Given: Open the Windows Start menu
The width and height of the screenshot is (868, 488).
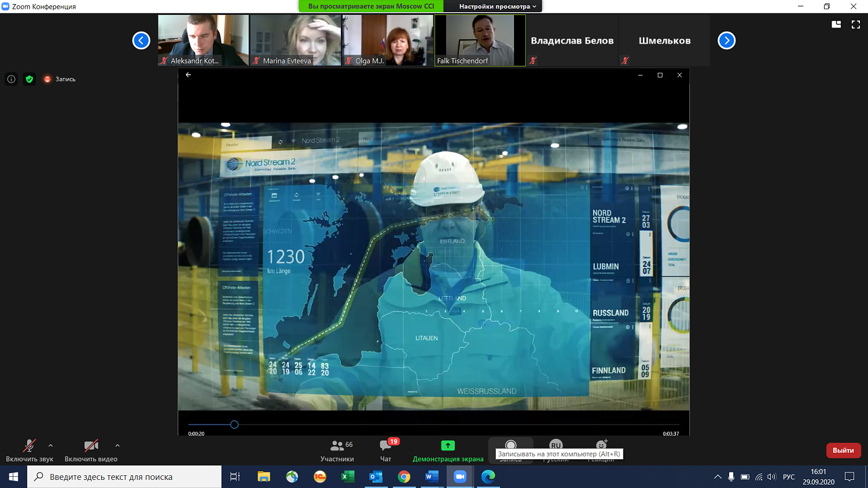Looking at the screenshot, I should pos(13,476).
